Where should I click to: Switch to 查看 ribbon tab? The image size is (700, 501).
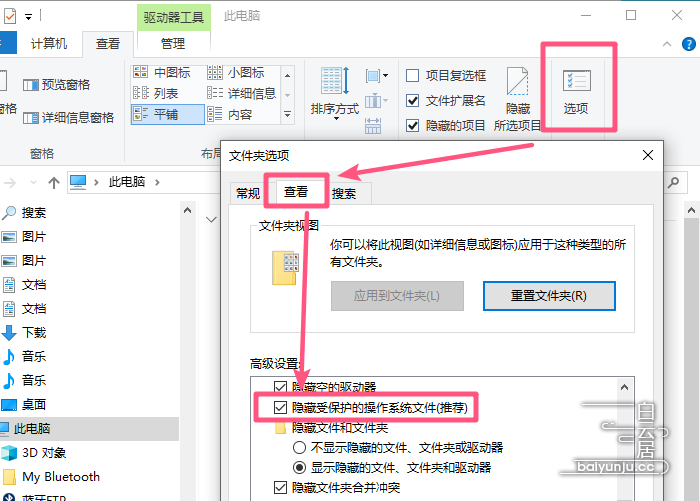tap(108, 44)
